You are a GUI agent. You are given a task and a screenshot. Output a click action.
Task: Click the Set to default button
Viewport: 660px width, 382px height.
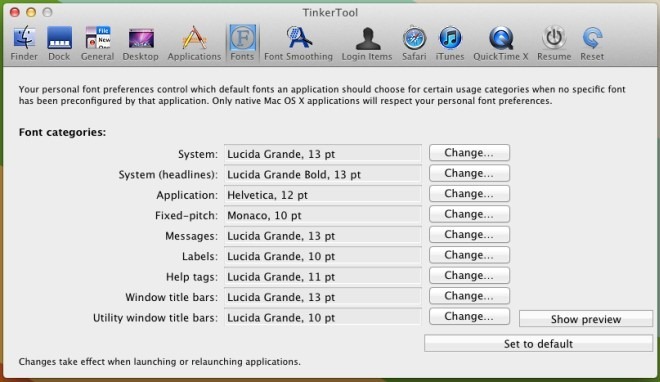[538, 343]
